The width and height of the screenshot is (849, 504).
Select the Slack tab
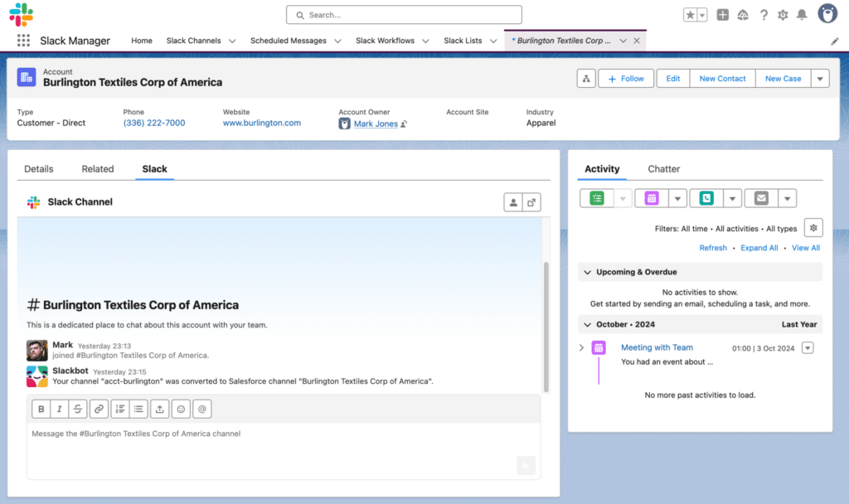pyautogui.click(x=155, y=169)
